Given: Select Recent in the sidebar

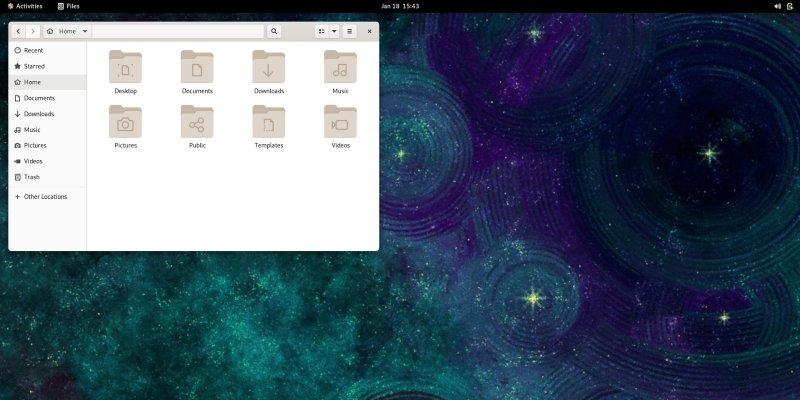Looking at the screenshot, I should pyautogui.click(x=33, y=50).
